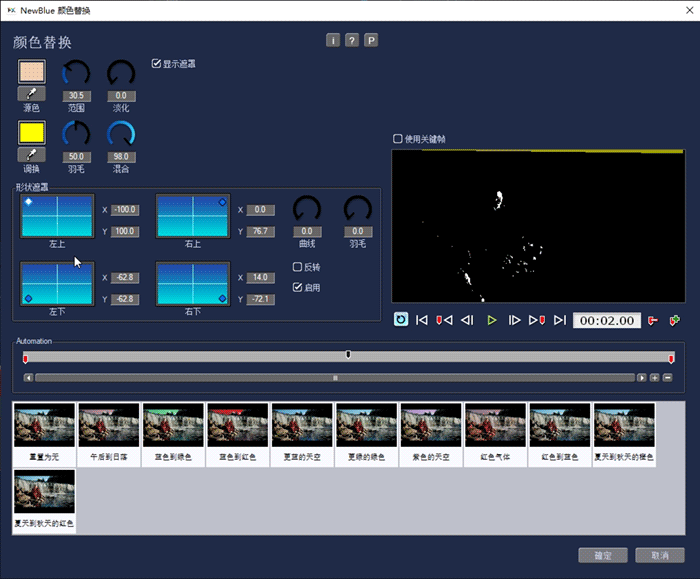Click the 00:02.00 timecode field
Viewport: 700px width, 579px height.
click(x=606, y=320)
